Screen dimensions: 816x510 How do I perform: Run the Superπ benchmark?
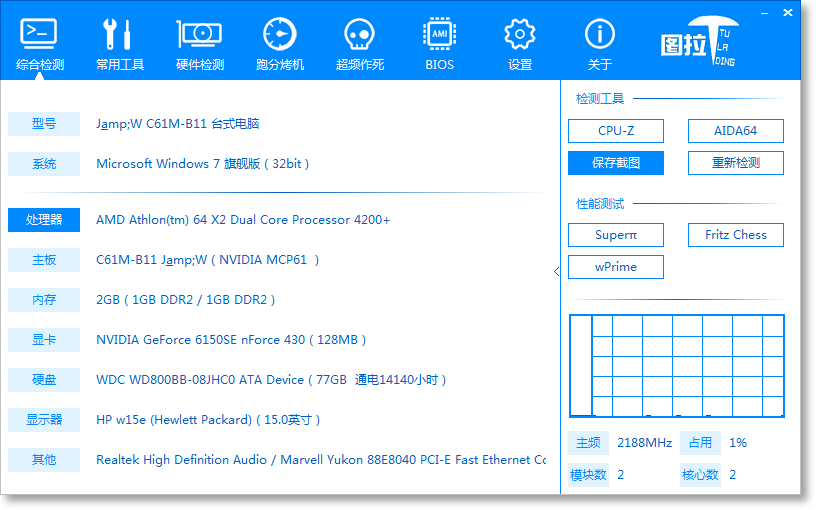click(x=616, y=235)
